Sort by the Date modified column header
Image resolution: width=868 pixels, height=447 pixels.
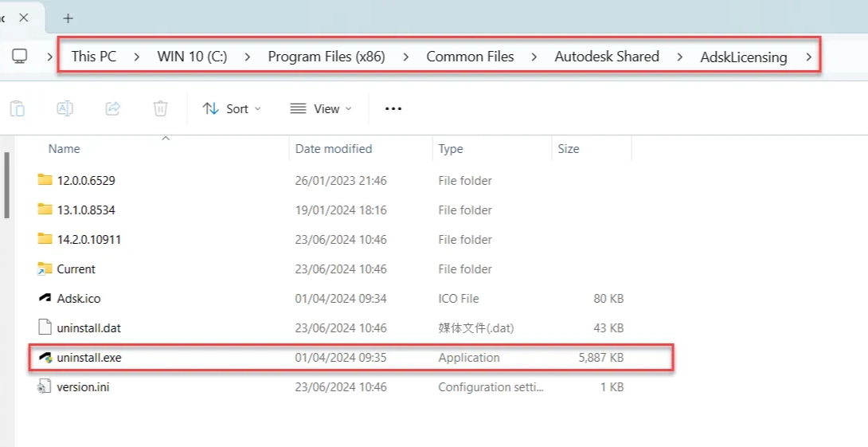[x=333, y=148]
